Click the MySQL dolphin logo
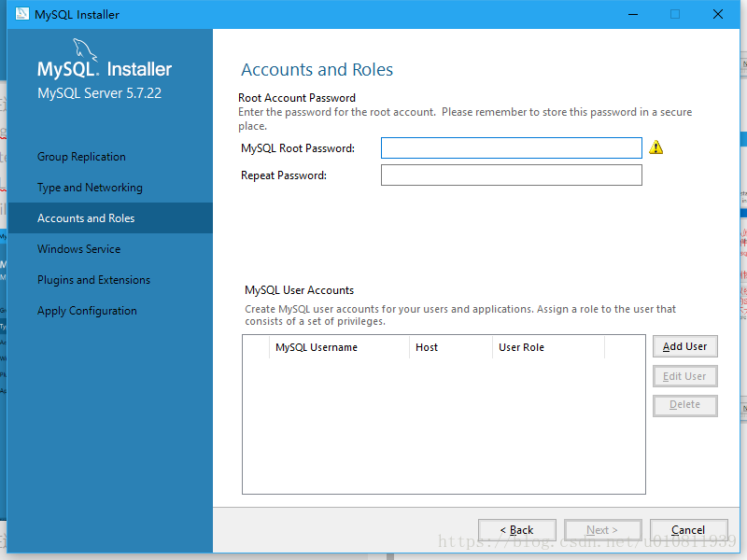The height and width of the screenshot is (560, 747). point(84,49)
